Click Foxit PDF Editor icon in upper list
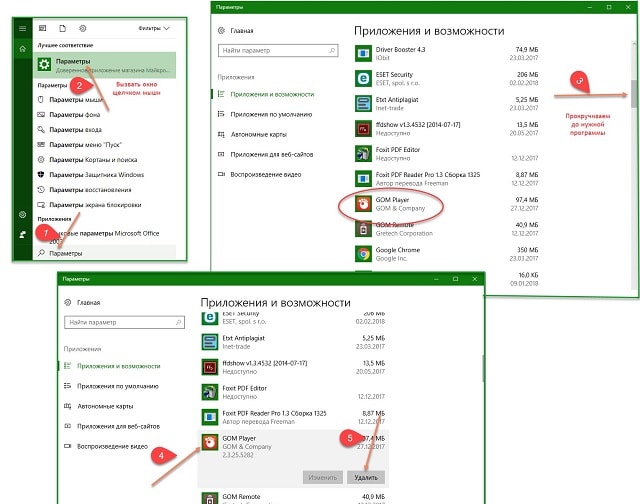The width and height of the screenshot is (640, 504). pos(363,153)
